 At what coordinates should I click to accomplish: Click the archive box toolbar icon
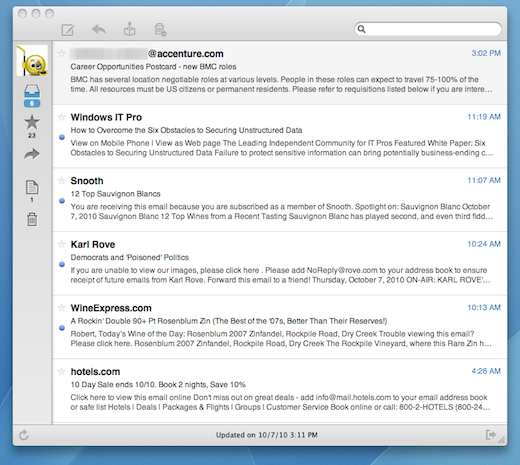[129, 29]
